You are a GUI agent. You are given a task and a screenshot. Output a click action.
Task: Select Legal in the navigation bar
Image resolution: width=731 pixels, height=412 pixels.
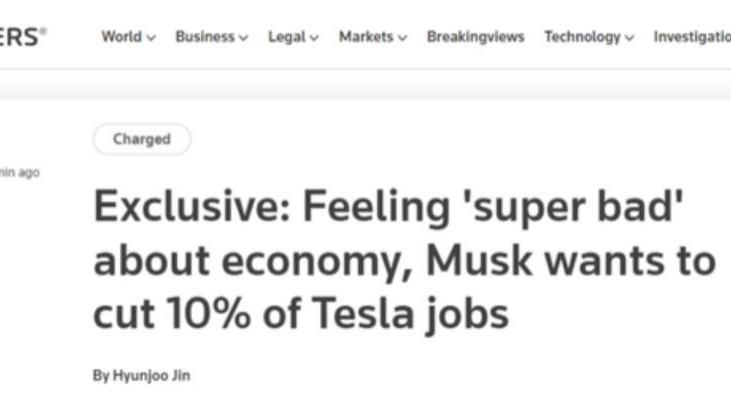286,37
